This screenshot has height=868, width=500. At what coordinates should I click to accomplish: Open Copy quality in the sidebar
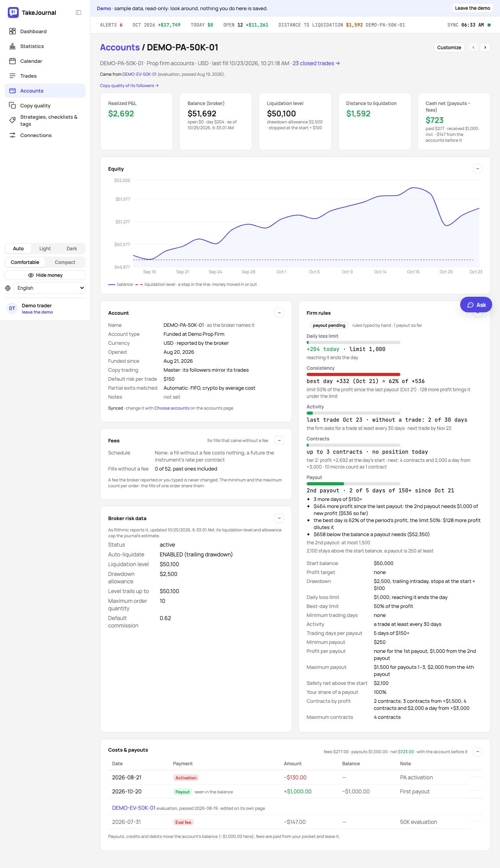point(45,105)
